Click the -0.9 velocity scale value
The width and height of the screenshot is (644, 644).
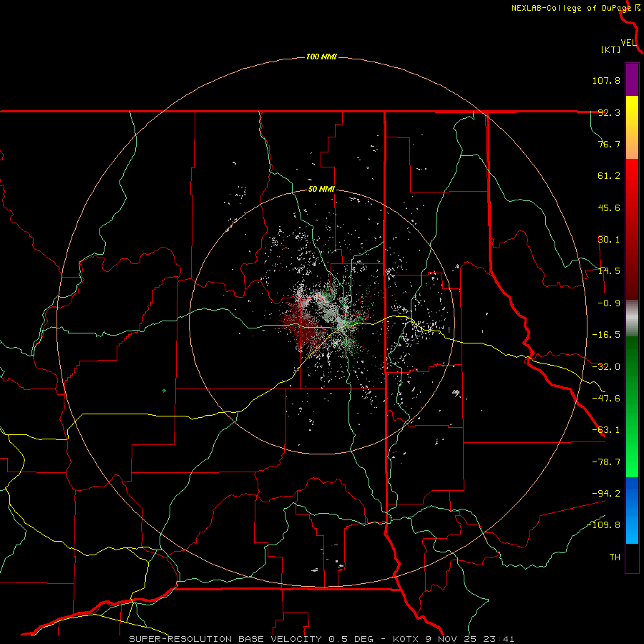(x=609, y=303)
